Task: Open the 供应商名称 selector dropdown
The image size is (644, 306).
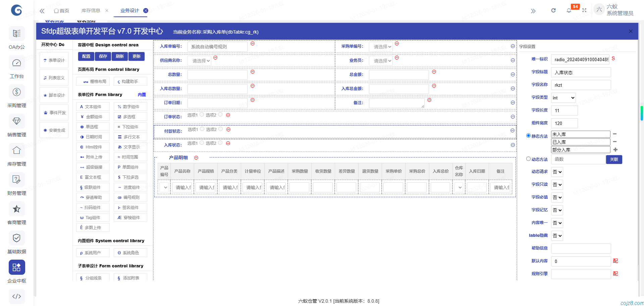Action: 199,60
